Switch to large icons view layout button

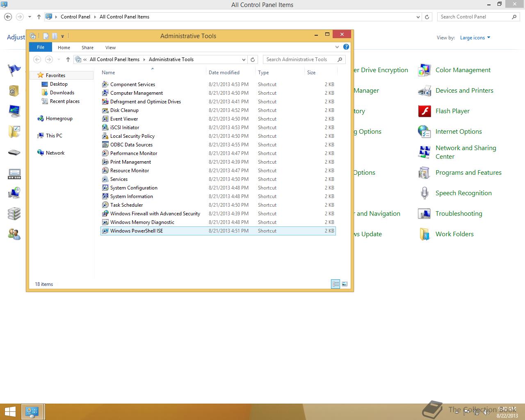click(345, 284)
